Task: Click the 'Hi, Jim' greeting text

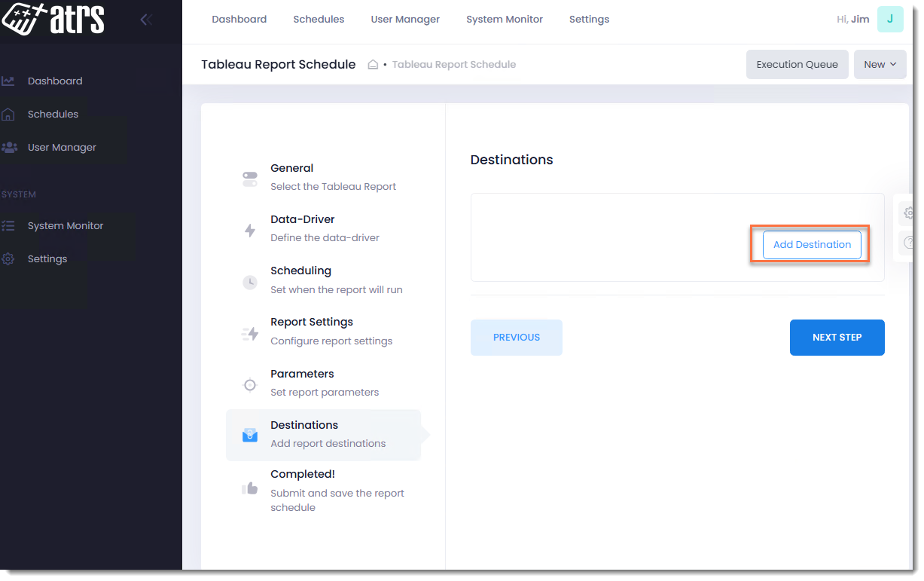Action: pyautogui.click(x=852, y=20)
